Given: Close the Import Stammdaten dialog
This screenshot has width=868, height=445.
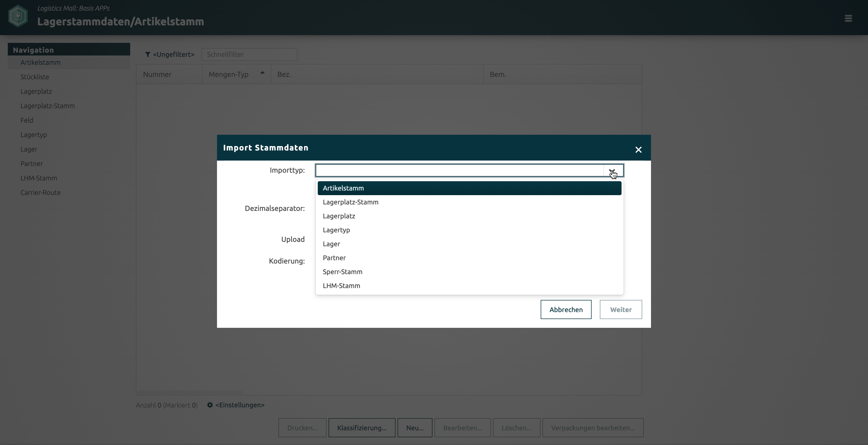Looking at the screenshot, I should (x=638, y=150).
